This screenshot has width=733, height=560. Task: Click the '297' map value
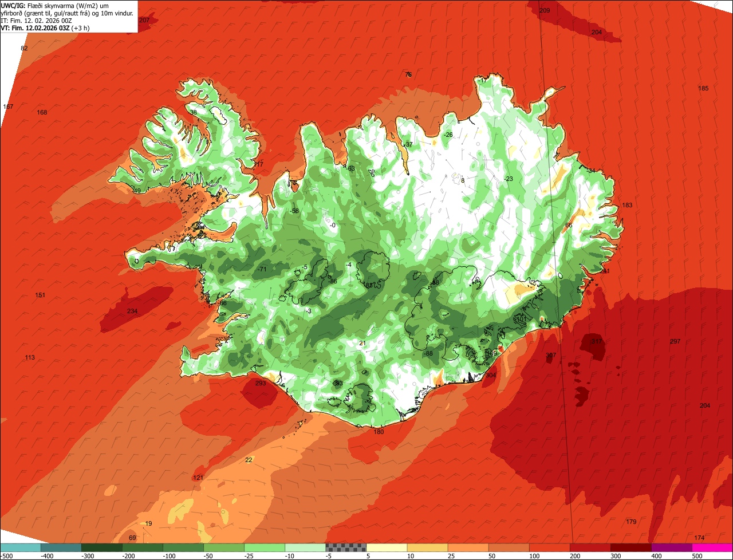675,341
